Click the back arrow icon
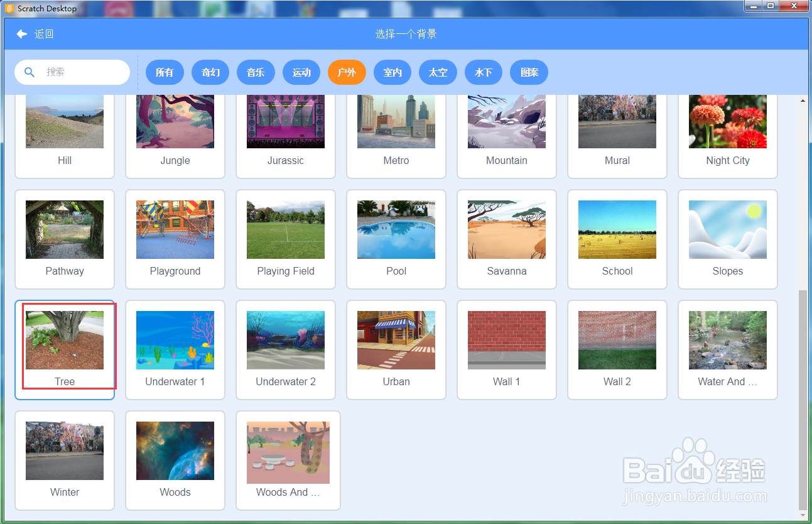This screenshot has height=524, width=812. [x=22, y=34]
